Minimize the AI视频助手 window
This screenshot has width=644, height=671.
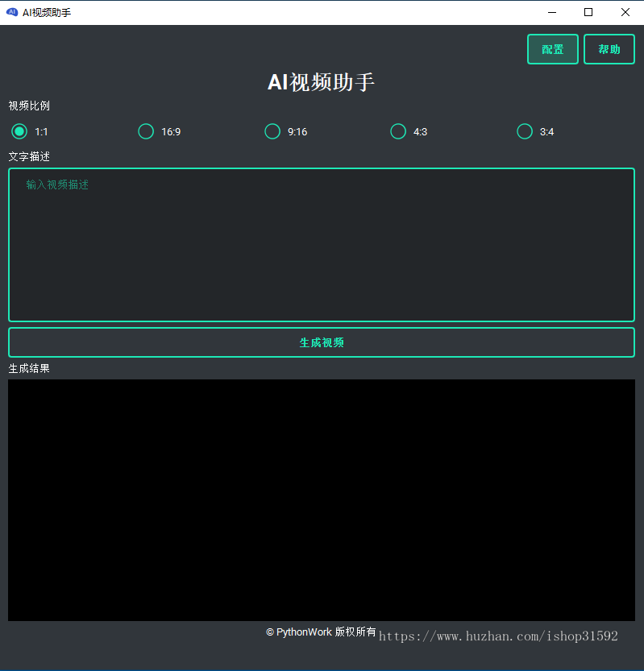click(552, 12)
